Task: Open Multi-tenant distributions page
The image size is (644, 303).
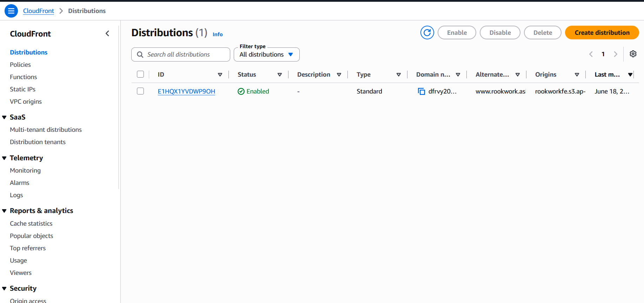Action: pos(46,130)
